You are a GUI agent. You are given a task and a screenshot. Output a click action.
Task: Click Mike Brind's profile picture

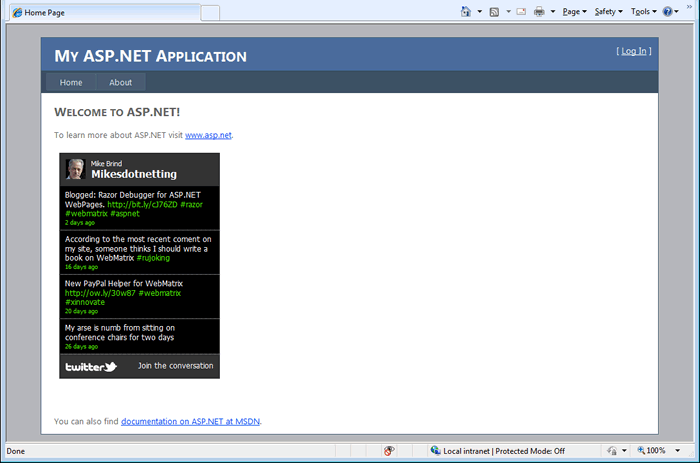click(75, 169)
